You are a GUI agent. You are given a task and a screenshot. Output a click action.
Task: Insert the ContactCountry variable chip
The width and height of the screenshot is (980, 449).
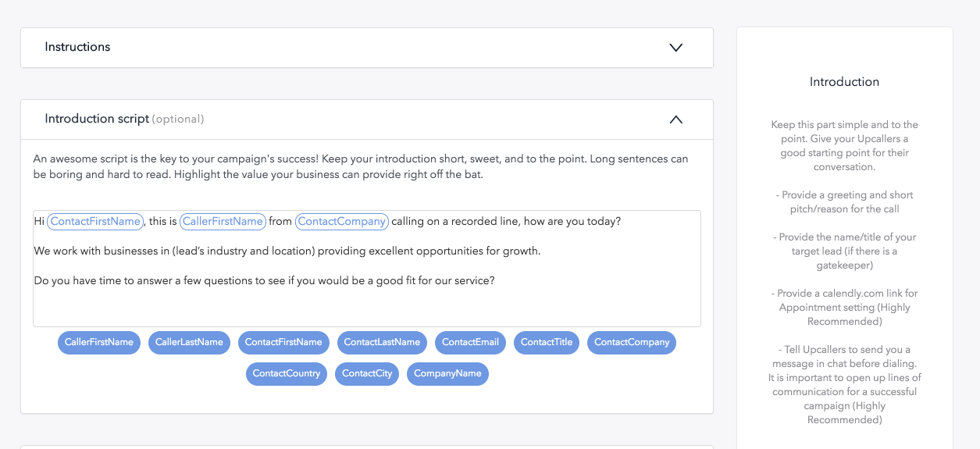point(287,374)
